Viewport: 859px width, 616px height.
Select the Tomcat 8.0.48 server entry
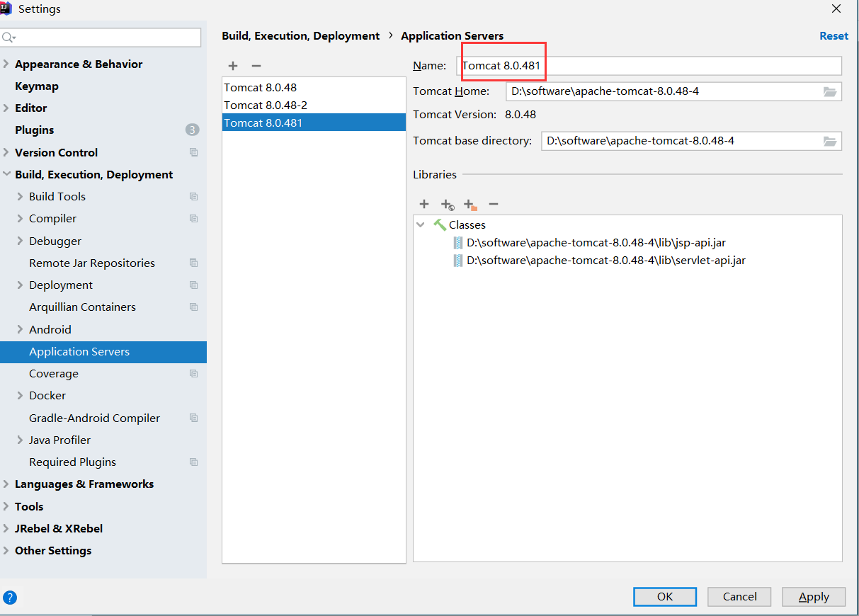(314, 87)
